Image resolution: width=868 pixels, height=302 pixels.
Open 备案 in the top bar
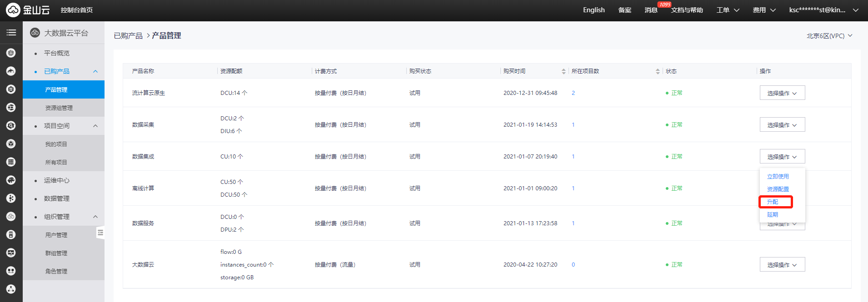point(625,10)
